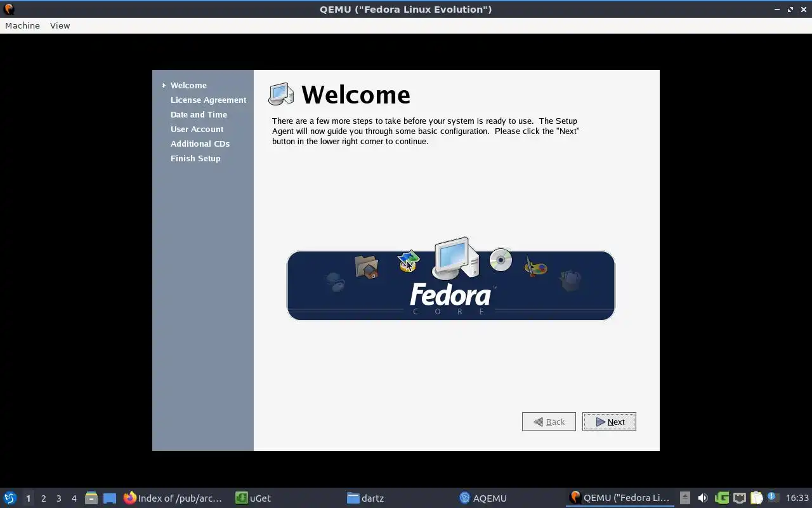Close the QEMU window
The width and height of the screenshot is (812, 508).
coord(803,9)
